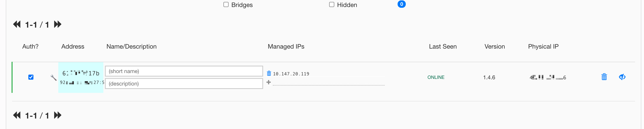Click the plus icon to add a managed IP

click(269, 82)
